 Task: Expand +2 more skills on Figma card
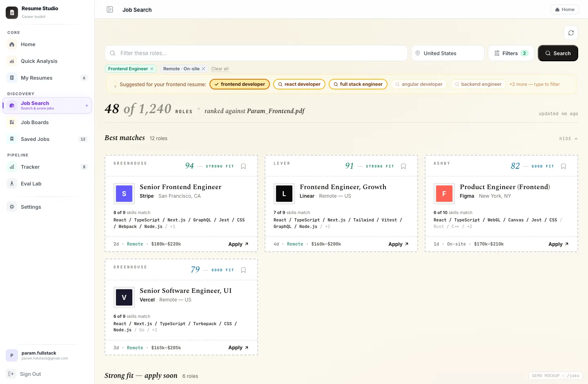[x=470, y=226]
